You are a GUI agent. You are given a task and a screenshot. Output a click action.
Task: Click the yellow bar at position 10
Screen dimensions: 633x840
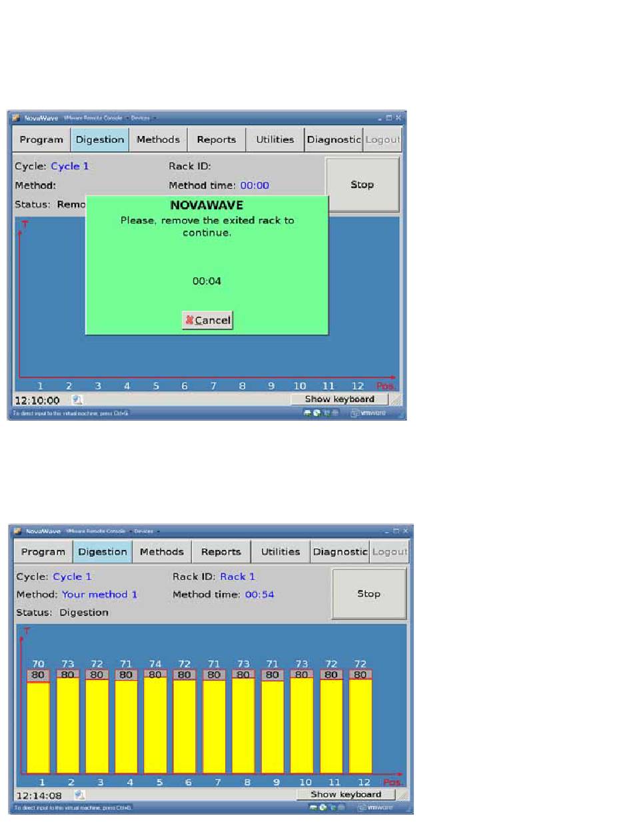[x=302, y=725]
